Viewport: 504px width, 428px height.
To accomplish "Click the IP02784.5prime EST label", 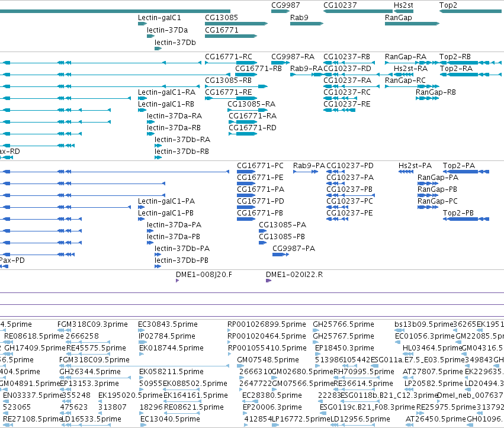I will point(167,337).
